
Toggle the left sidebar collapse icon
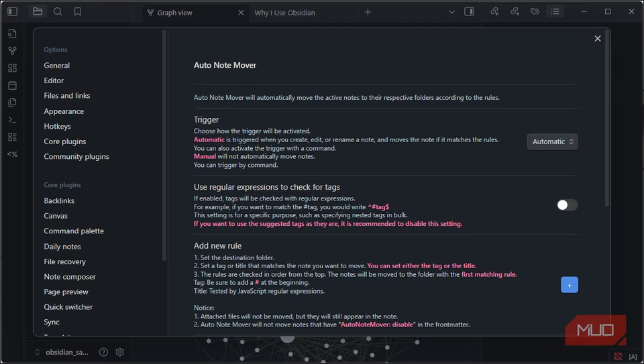point(13,11)
